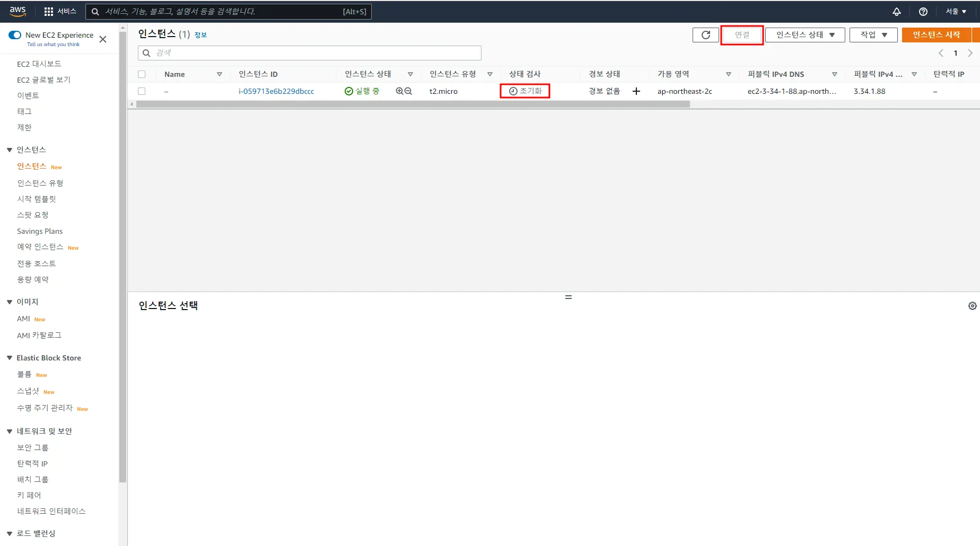Focus the top AWS search box
980x546 pixels.
pos(229,12)
